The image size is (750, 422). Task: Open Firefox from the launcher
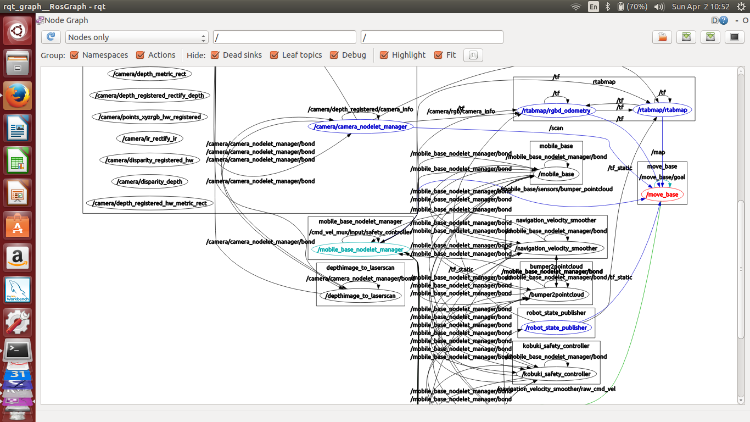point(17,96)
